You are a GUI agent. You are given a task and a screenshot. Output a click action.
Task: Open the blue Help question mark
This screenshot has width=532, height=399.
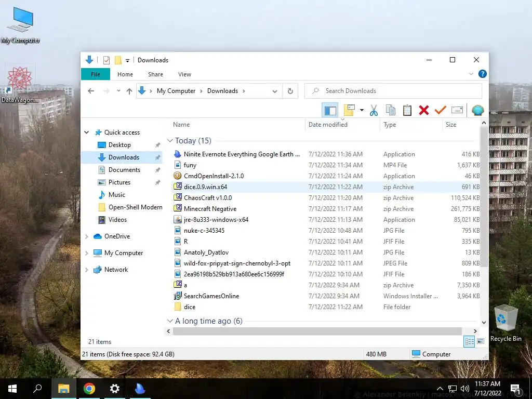point(482,74)
